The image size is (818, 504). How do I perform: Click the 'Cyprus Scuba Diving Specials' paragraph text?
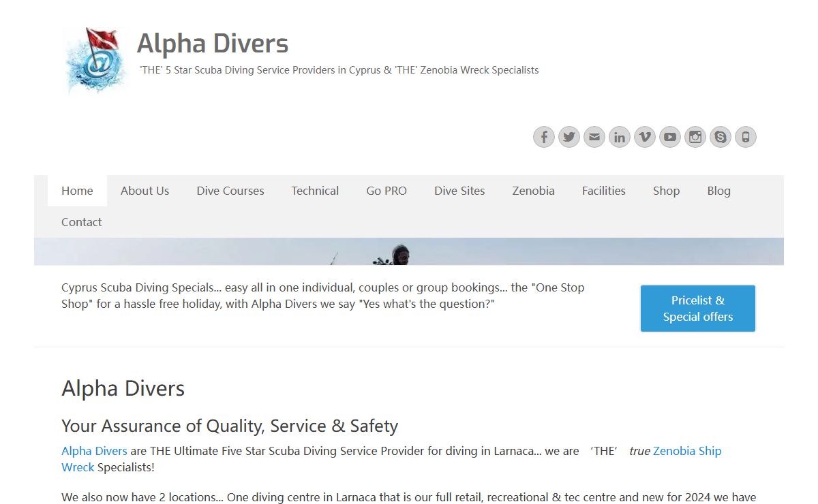pos(323,296)
